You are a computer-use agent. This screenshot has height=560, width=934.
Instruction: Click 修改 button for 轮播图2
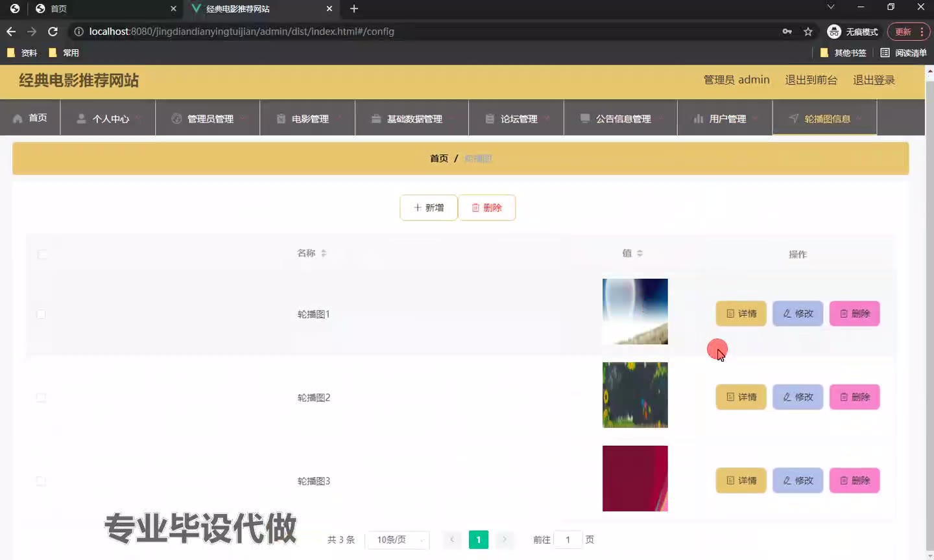[798, 397]
